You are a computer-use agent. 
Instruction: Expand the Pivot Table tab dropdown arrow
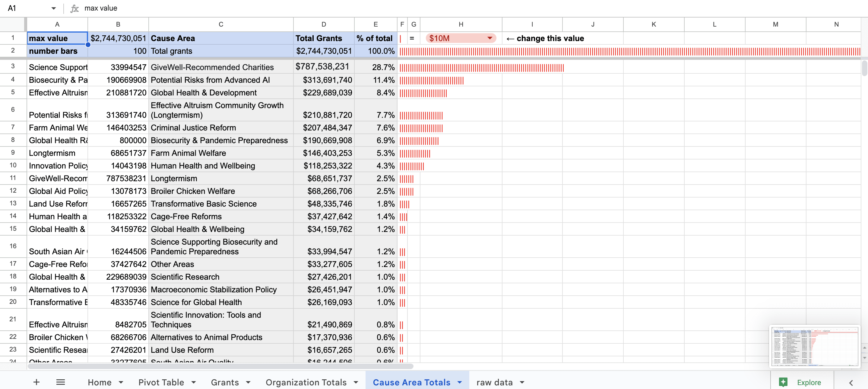click(x=194, y=382)
